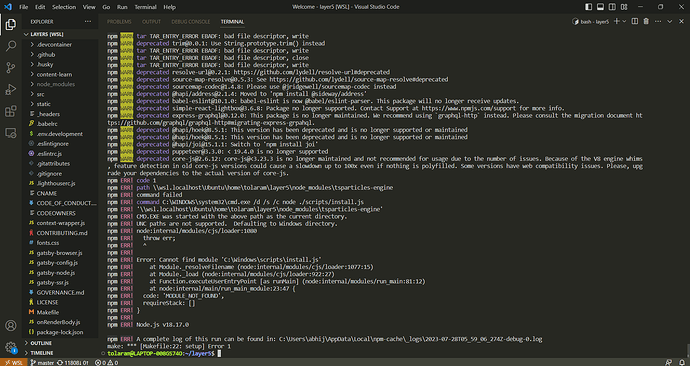Toggle the primary side bar layout button
The height and width of the screenshot is (366, 690).
588,7
